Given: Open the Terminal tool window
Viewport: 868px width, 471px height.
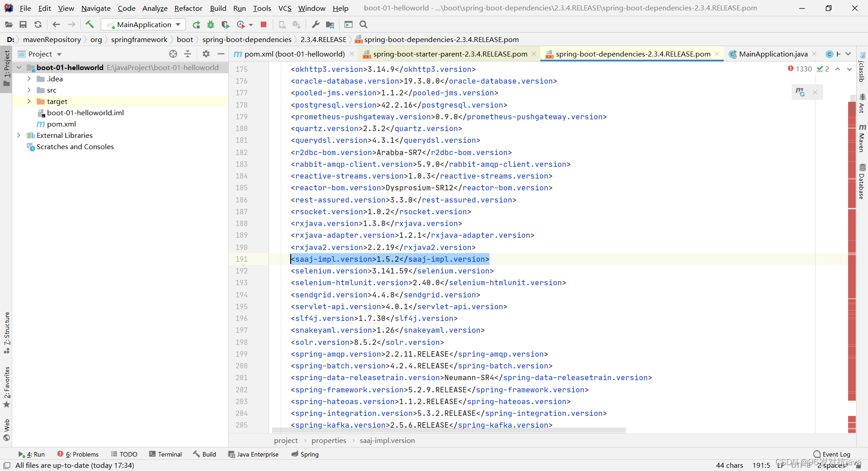Looking at the screenshot, I should click(165, 454).
